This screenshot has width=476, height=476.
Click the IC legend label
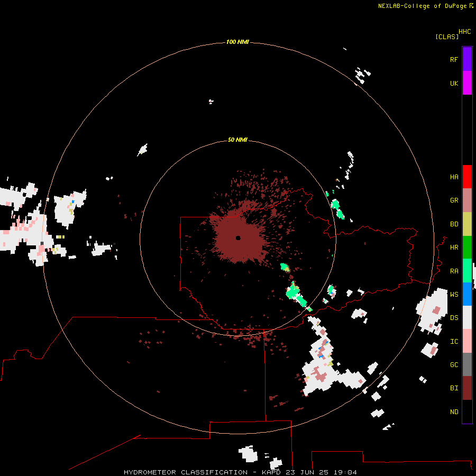(x=454, y=342)
